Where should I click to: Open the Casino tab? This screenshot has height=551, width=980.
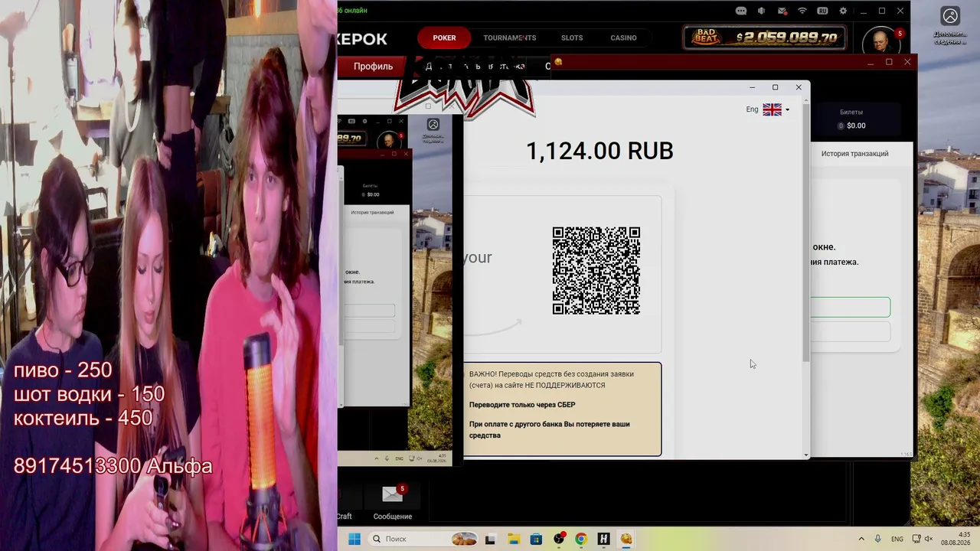coord(623,37)
